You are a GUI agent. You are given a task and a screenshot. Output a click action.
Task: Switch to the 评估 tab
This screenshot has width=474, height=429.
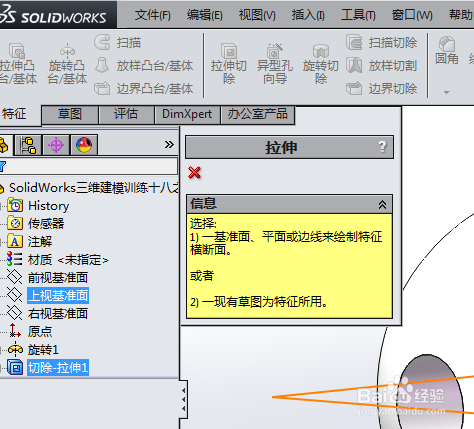(126, 114)
